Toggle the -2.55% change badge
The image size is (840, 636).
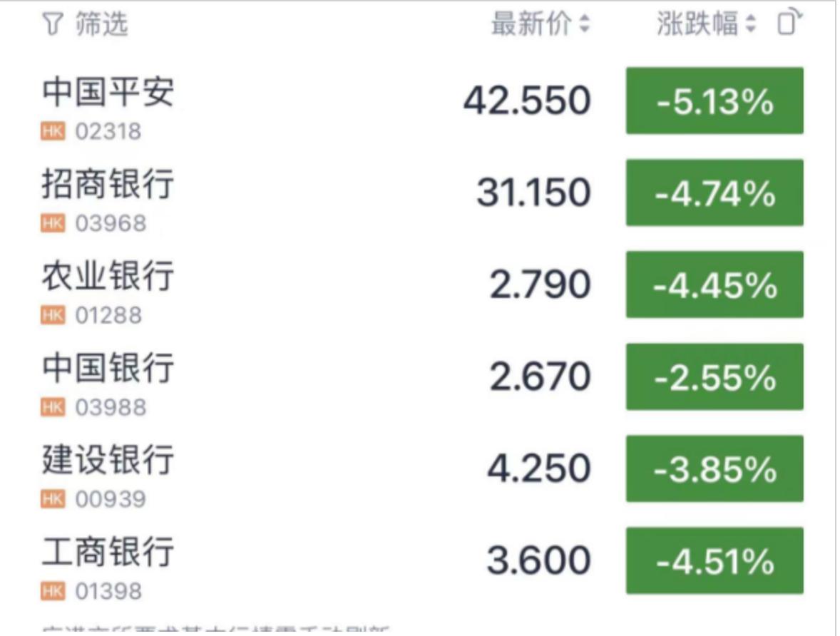tap(714, 376)
